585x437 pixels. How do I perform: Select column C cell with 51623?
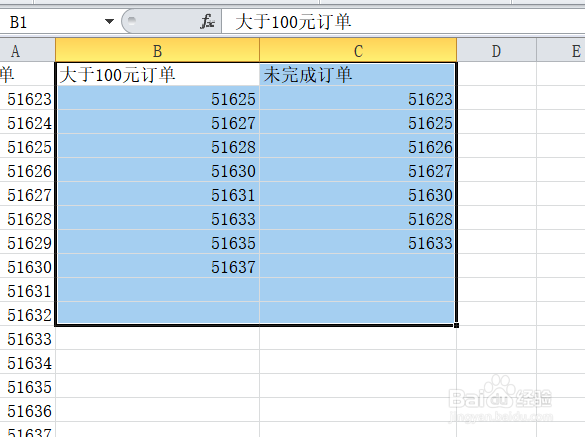click(x=358, y=98)
